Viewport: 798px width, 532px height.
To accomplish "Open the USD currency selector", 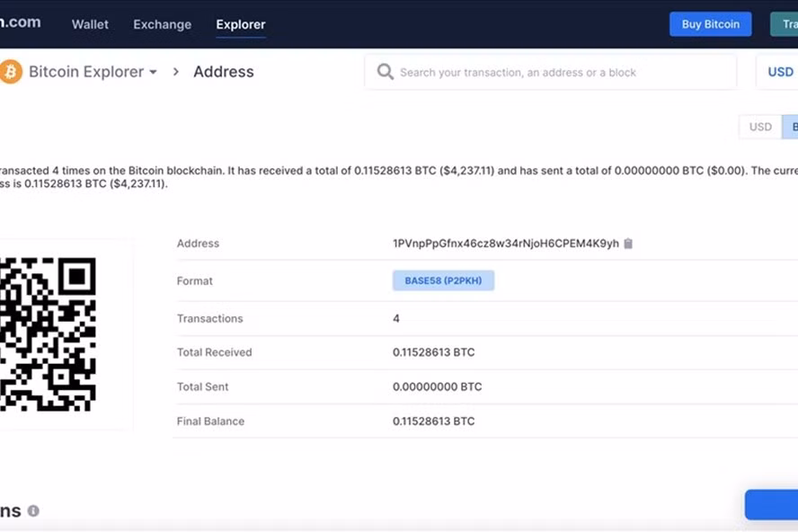I will pyautogui.click(x=780, y=72).
